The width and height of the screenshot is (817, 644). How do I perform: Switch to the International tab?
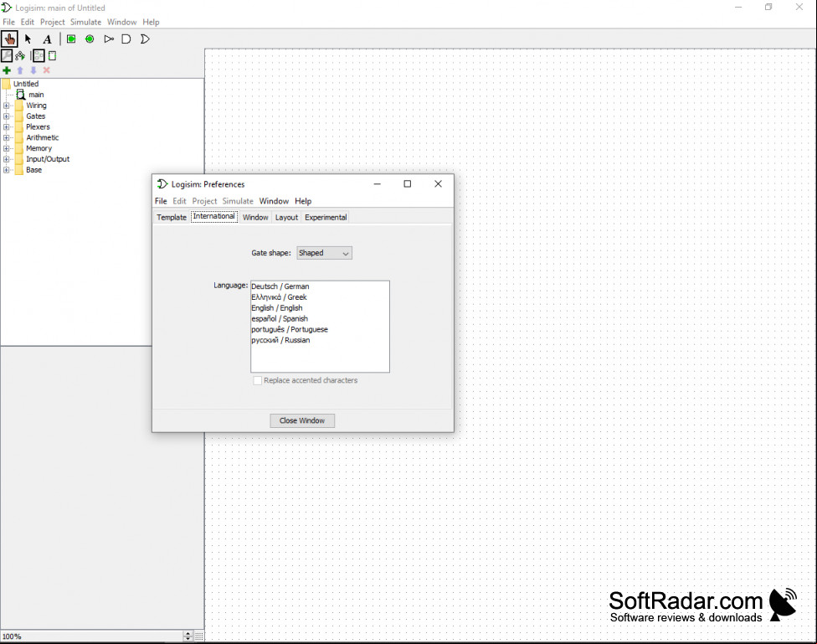[x=214, y=216]
